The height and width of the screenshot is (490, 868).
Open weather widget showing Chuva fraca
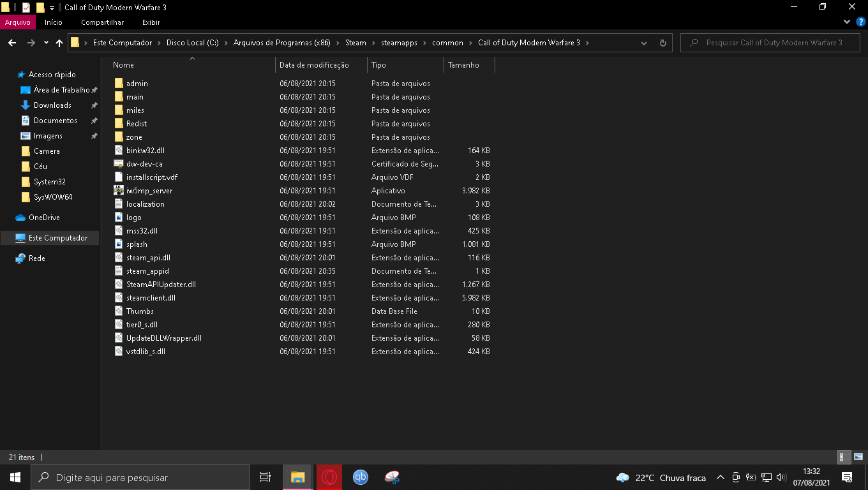click(661, 477)
